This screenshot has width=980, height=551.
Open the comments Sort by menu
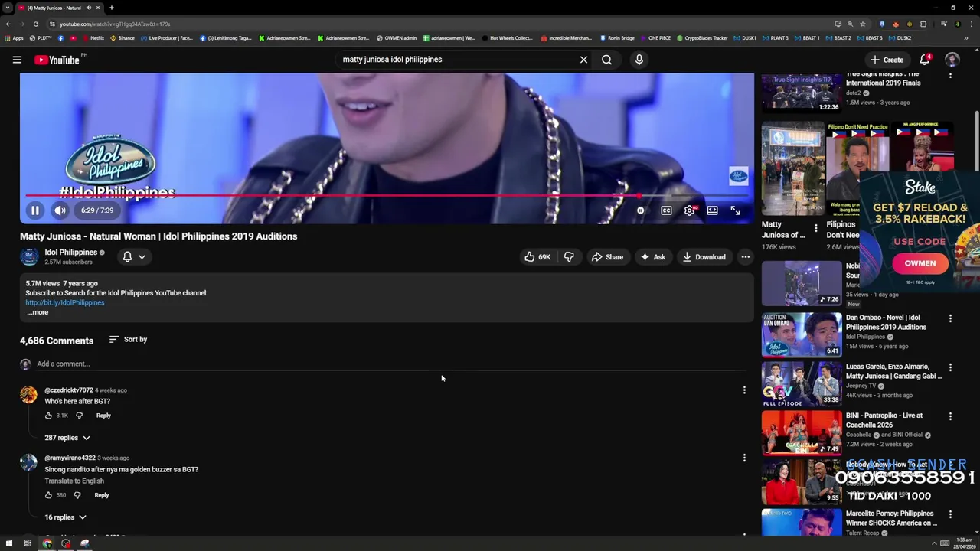[128, 339]
